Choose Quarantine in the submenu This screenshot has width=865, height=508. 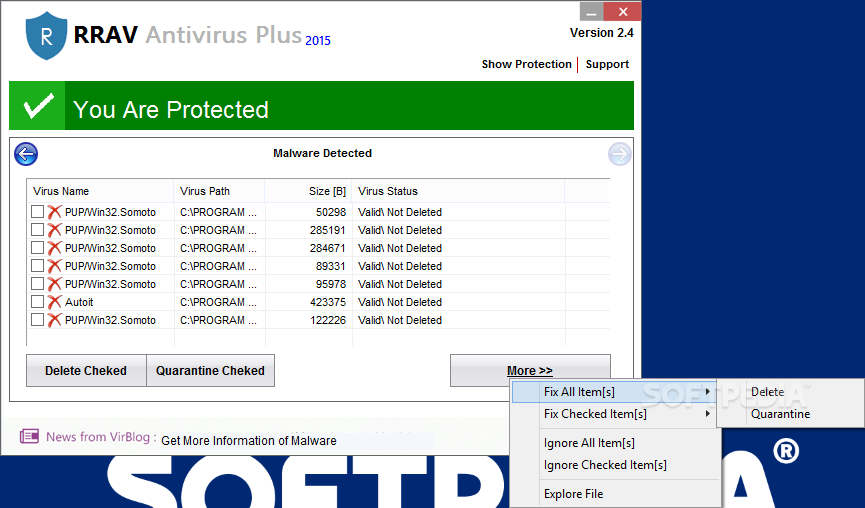(x=791, y=414)
